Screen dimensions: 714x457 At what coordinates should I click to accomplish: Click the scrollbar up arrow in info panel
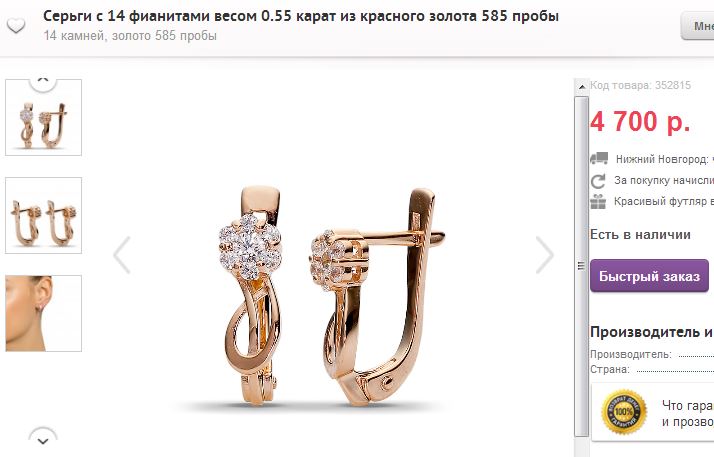coord(581,86)
